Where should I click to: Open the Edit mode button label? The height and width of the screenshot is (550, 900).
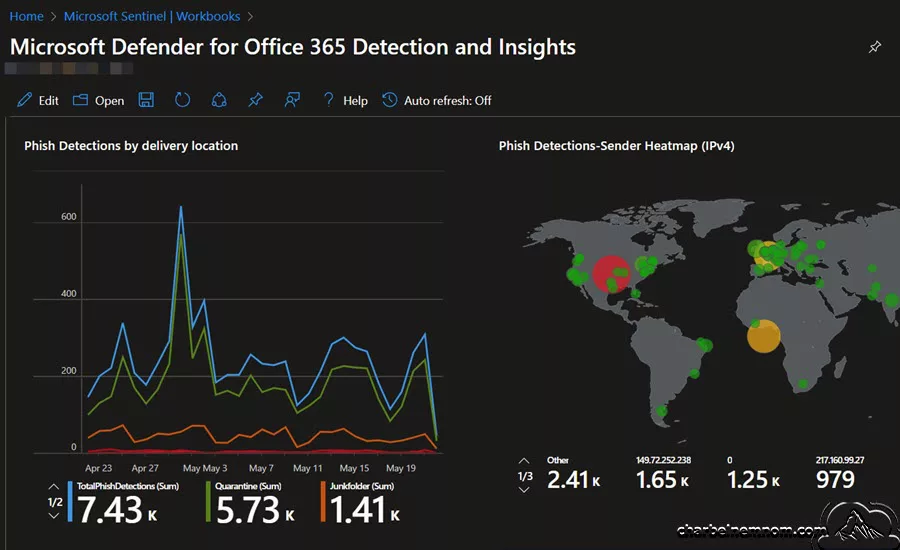[x=49, y=101]
